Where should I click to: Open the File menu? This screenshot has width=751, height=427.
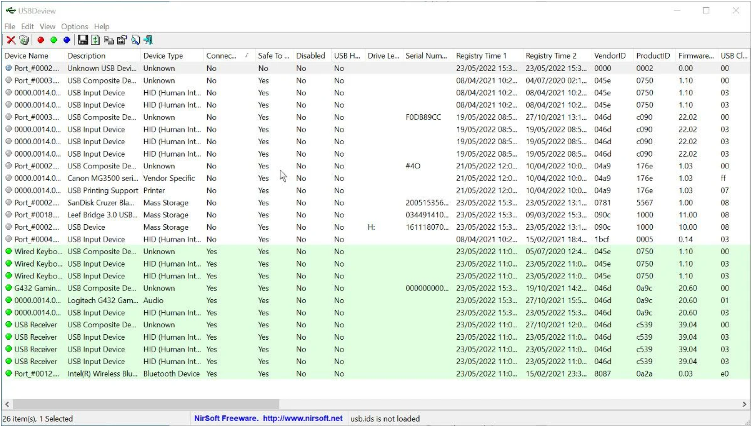click(x=10, y=26)
